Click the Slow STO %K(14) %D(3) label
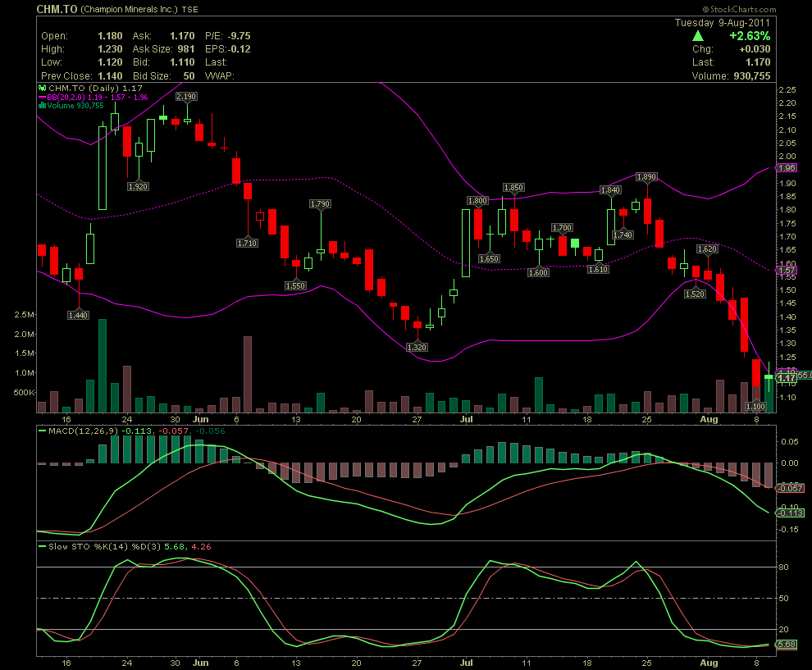The width and height of the screenshot is (812, 670). (105, 546)
